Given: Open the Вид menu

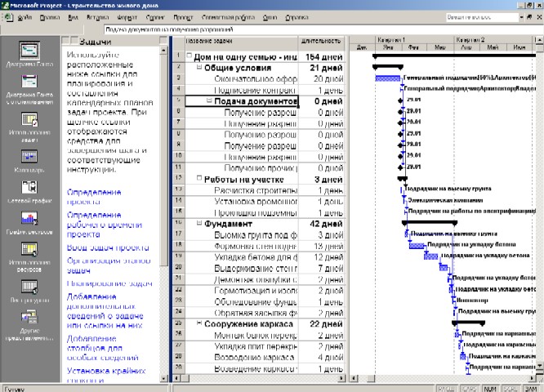Looking at the screenshot, I should point(73,17).
